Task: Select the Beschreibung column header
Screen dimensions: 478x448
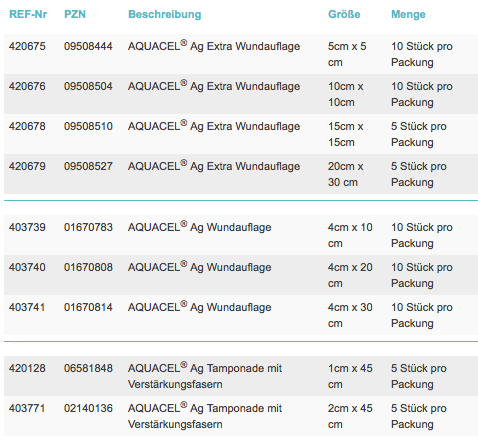Action: click(x=165, y=14)
